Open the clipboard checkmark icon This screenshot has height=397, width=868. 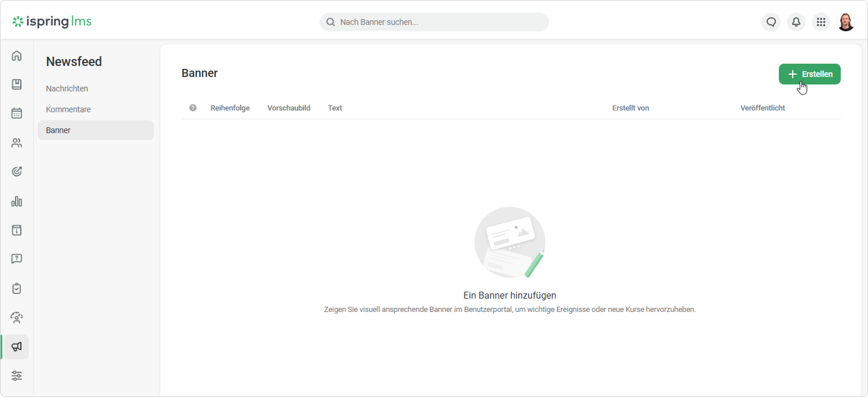17,288
